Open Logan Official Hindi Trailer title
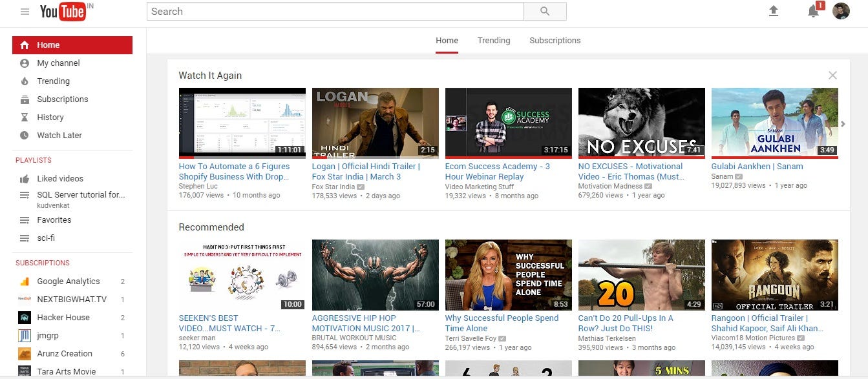Image resolution: width=868 pixels, height=379 pixels. [366, 172]
